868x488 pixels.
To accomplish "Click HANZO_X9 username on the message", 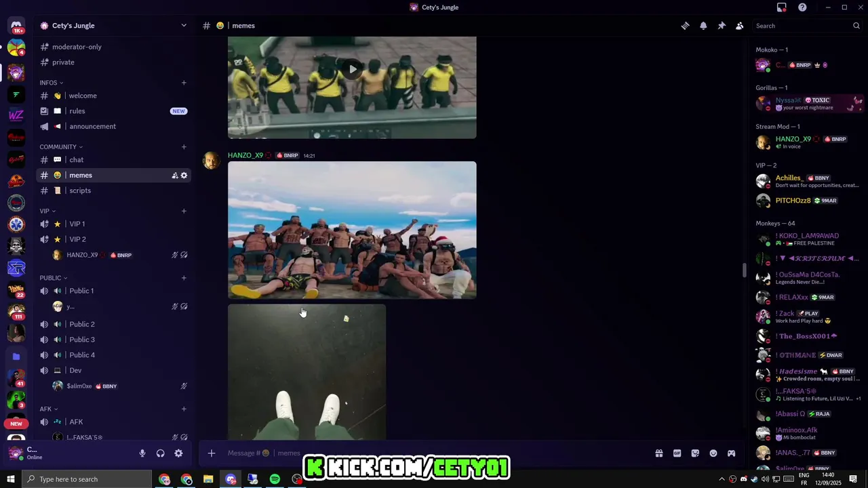I will (245, 155).
